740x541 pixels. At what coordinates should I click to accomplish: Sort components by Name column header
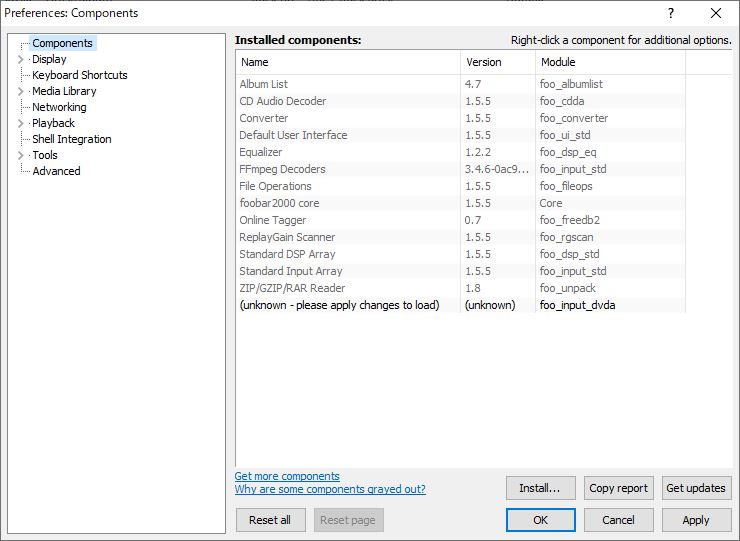click(x=348, y=62)
